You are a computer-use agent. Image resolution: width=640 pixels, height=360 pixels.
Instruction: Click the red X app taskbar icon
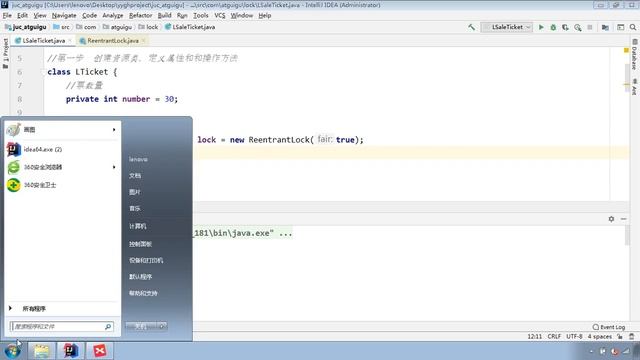pos(100,351)
